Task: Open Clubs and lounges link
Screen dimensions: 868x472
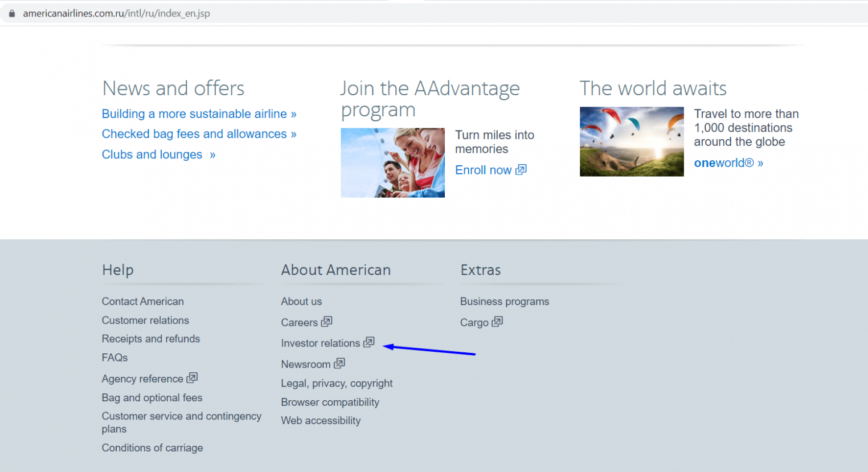Action: pyautogui.click(x=158, y=154)
